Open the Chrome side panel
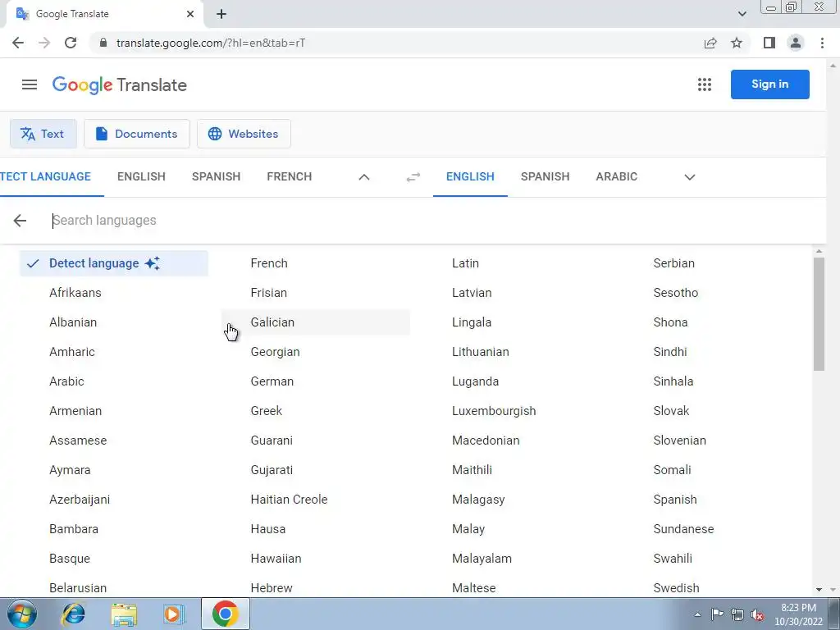Image resolution: width=840 pixels, height=630 pixels. [x=769, y=43]
